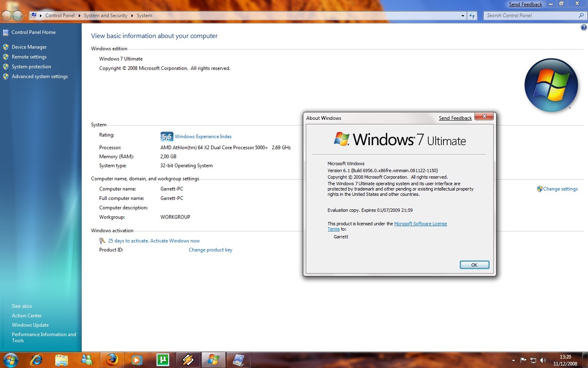Open the recent pages dropdown arrow
588x368 pixels.
point(26,16)
